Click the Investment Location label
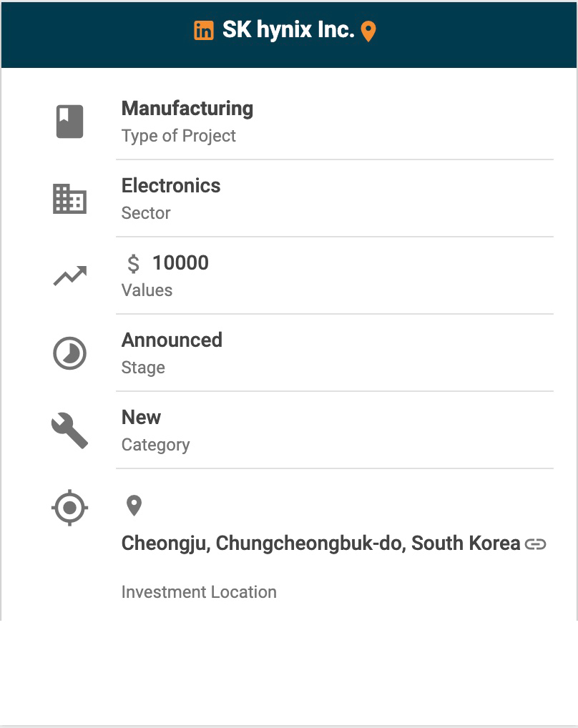 tap(199, 592)
